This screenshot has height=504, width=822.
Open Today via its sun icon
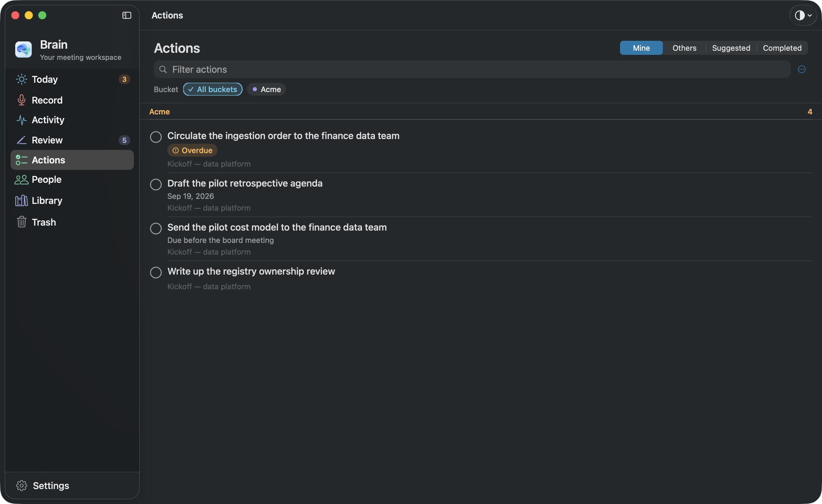(x=22, y=79)
